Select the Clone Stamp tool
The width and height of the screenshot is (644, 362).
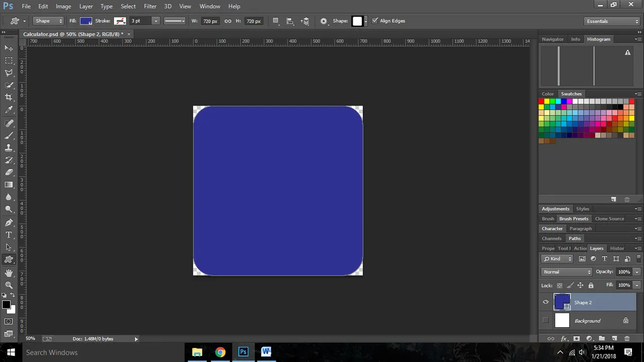tap(9, 148)
